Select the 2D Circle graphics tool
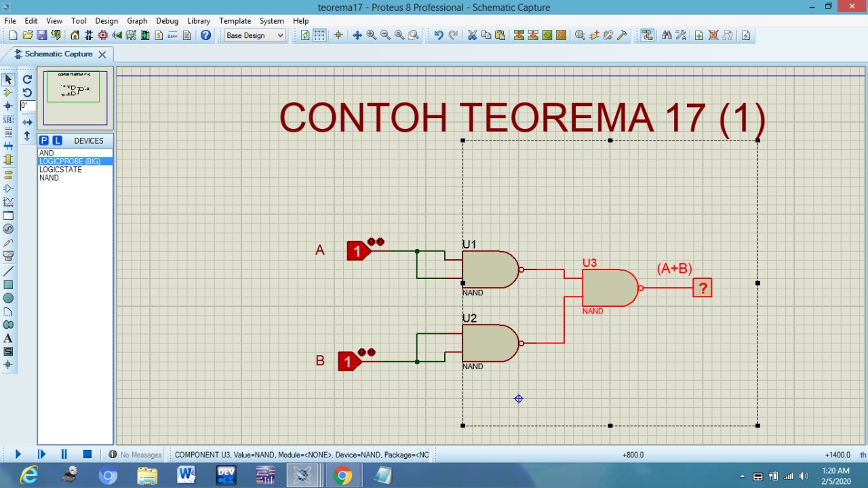 coord(8,298)
